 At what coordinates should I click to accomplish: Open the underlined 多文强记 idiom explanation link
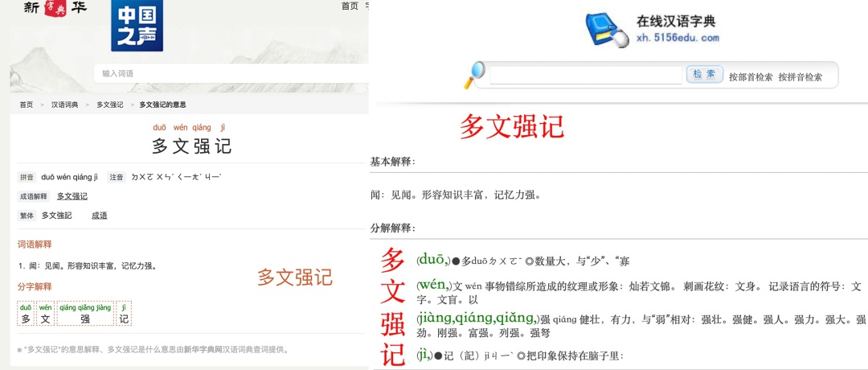pyautogui.click(x=72, y=196)
